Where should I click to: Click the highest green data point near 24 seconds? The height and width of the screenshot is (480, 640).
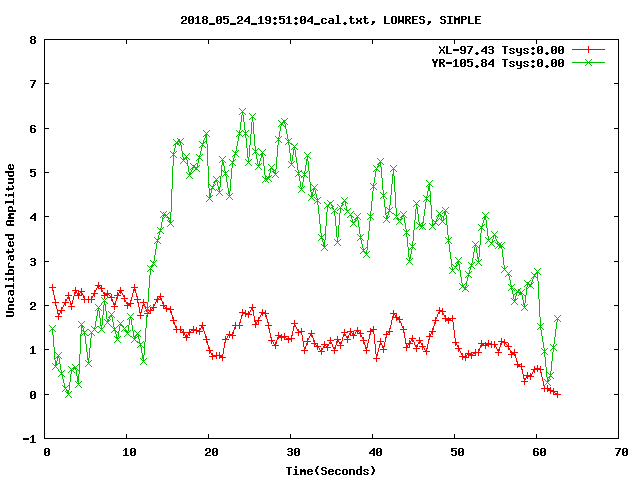point(242,112)
